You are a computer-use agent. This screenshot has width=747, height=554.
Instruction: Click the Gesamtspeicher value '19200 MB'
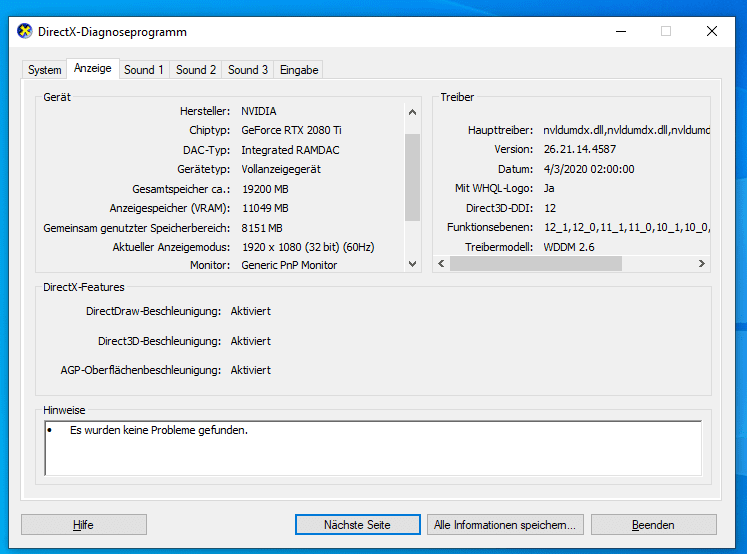pyautogui.click(x=265, y=189)
